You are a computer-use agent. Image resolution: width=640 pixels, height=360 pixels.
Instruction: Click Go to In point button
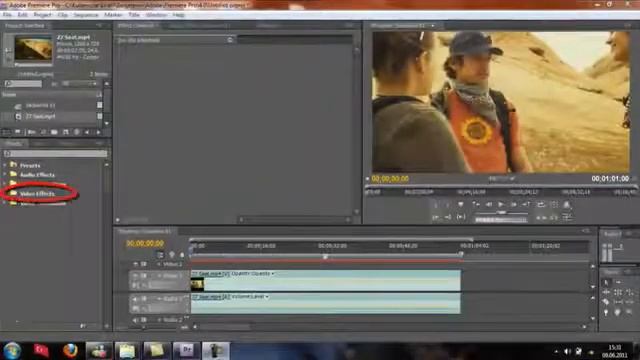(436, 217)
